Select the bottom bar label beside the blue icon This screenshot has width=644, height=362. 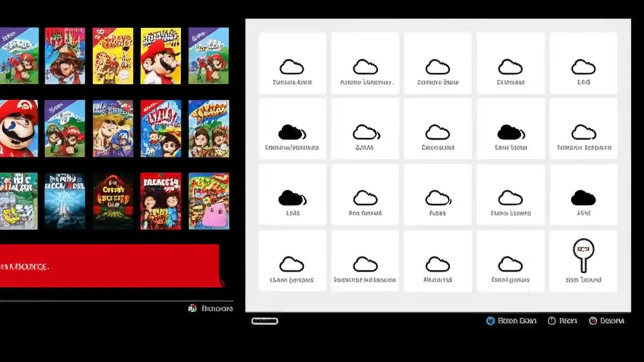point(517,320)
